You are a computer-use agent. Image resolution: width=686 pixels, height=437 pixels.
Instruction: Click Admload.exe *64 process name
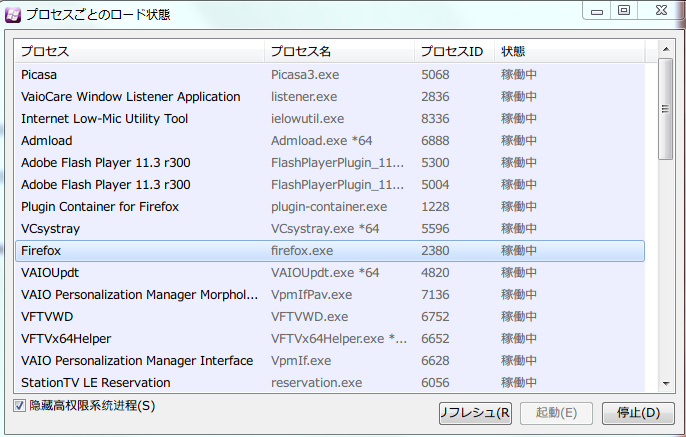(x=322, y=140)
